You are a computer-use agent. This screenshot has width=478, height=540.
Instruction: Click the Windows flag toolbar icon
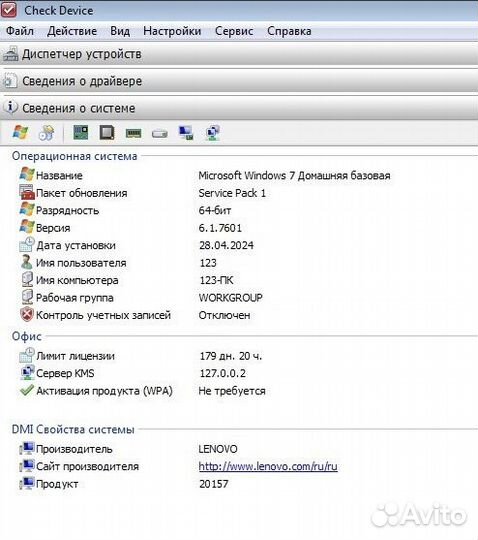[x=20, y=132]
